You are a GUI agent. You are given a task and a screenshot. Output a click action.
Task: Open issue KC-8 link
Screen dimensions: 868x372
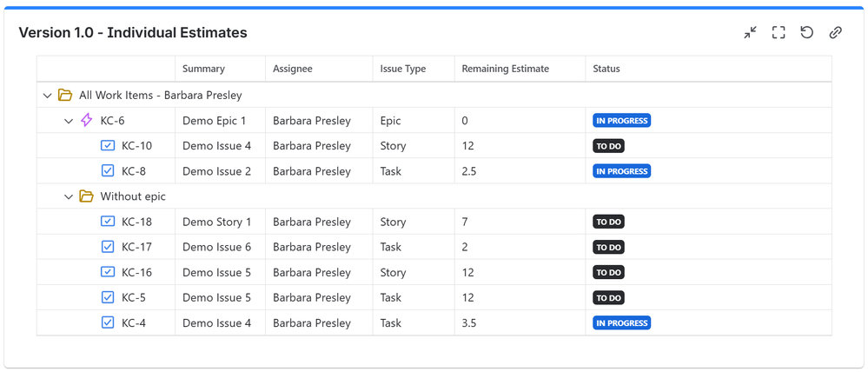[134, 171]
